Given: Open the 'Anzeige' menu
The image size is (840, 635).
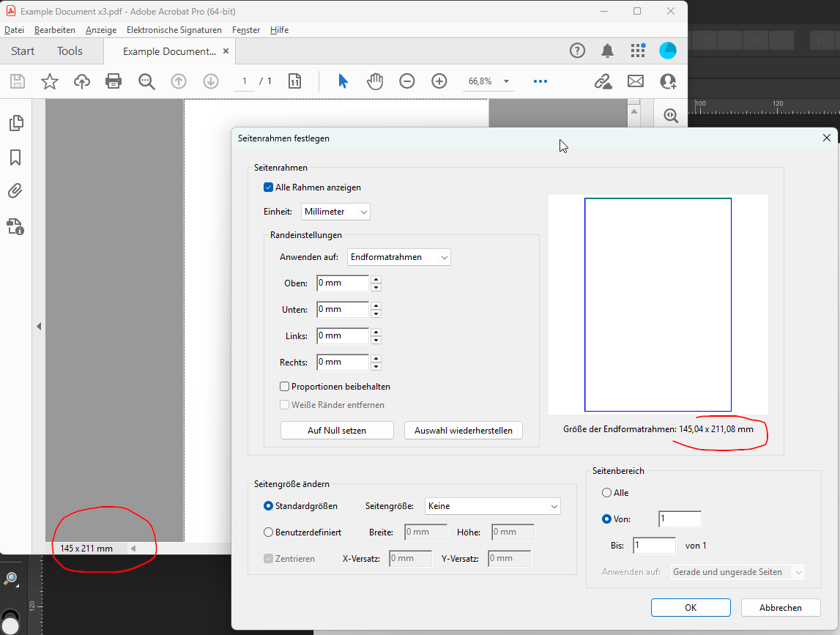Looking at the screenshot, I should tap(101, 30).
